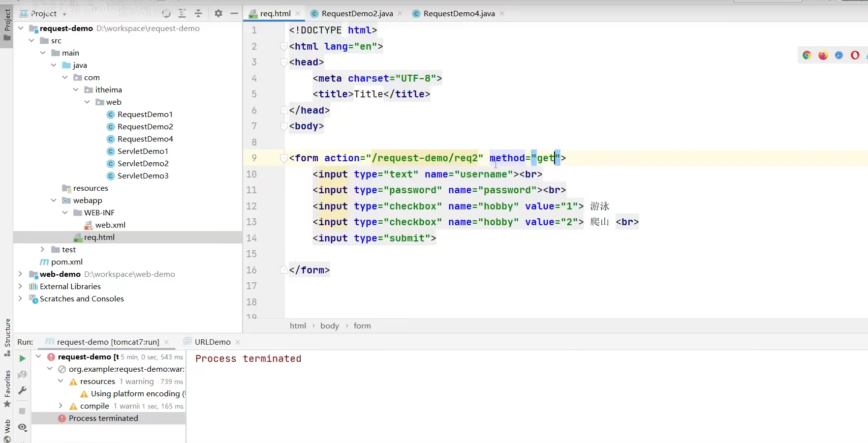Hide the Project panel
The height and width of the screenshot is (443, 868).
pos(234,14)
